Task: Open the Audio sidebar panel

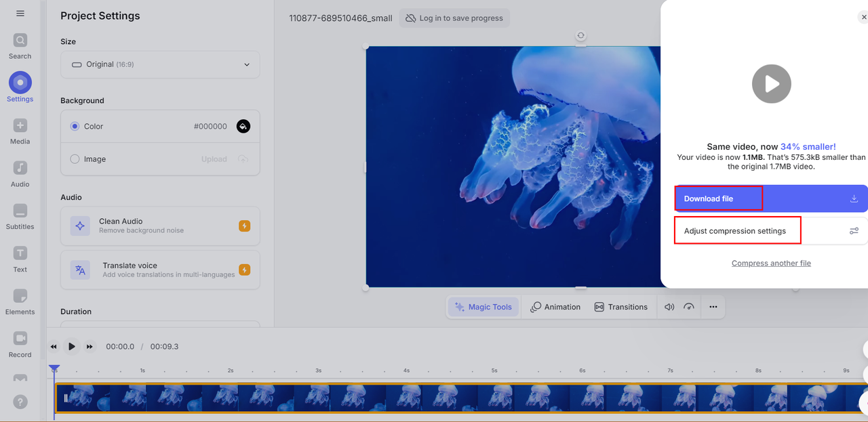Action: point(20,173)
